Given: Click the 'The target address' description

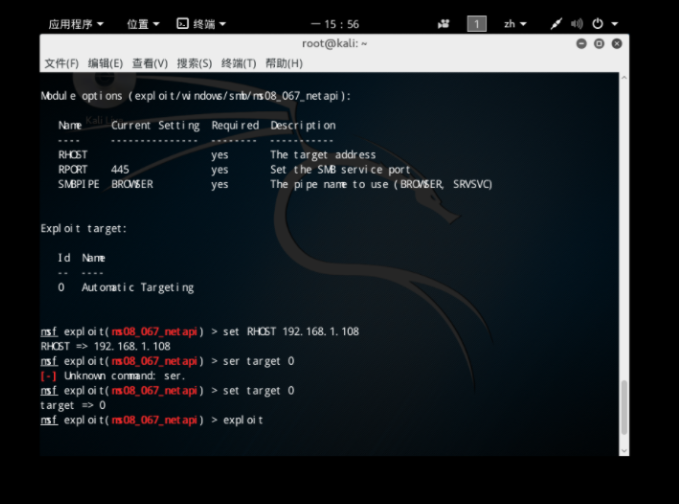Looking at the screenshot, I should (x=323, y=155).
